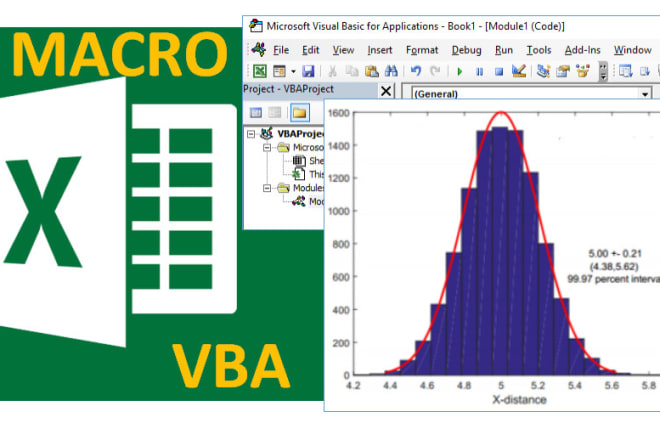Collapse the Microsoft Excel Objects folder
This screenshot has height=440, width=660.
coord(267,148)
